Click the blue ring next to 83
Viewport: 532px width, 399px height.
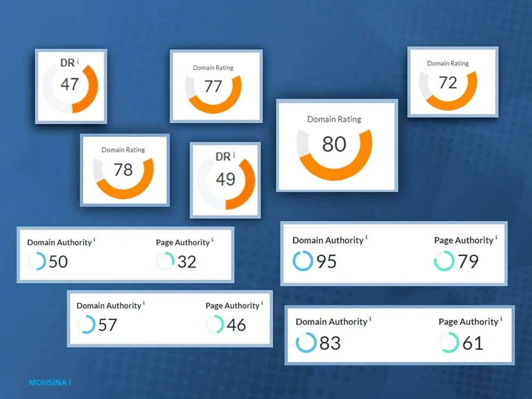306,342
